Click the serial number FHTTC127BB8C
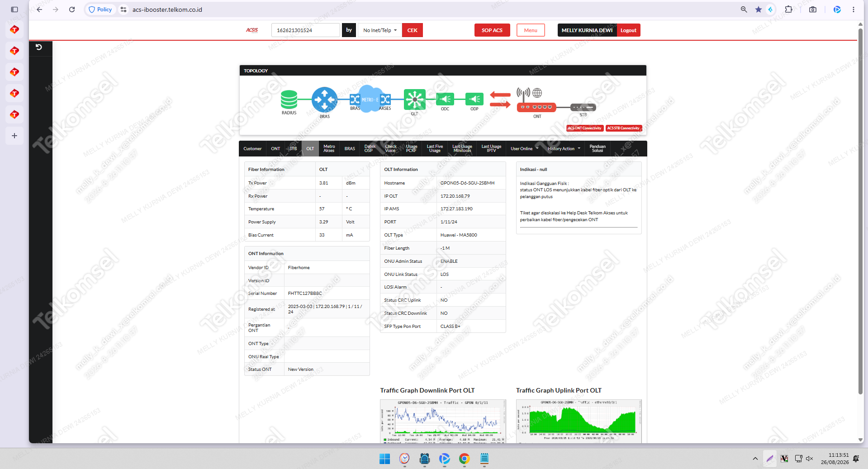Viewport: 868px width, 469px height. [x=305, y=294]
